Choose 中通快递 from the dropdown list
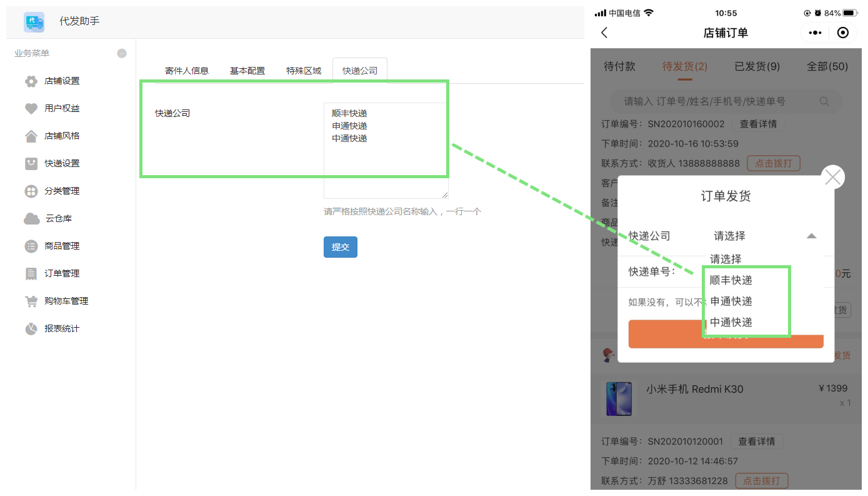The width and height of the screenshot is (868, 496). (731, 323)
